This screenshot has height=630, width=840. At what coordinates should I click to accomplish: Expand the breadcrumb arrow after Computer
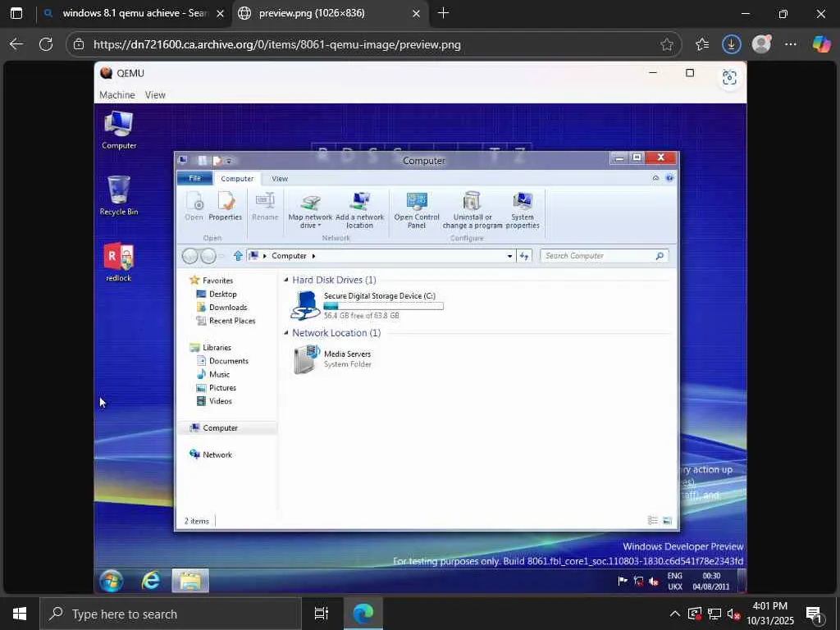pos(313,256)
